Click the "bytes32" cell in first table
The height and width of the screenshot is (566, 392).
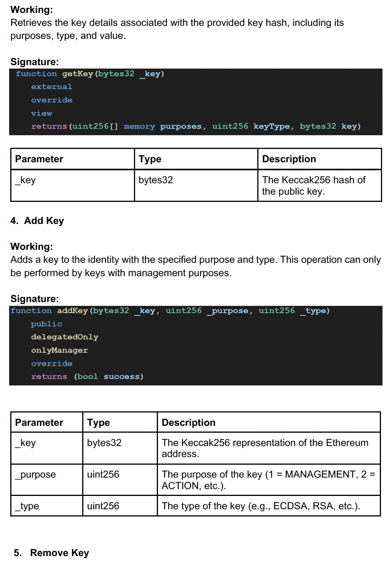(x=156, y=180)
